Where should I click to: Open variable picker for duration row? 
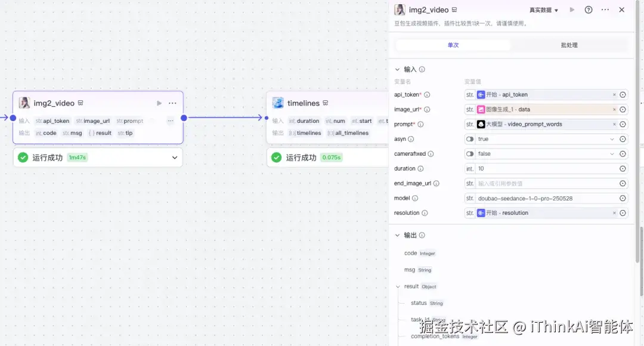[x=623, y=169]
